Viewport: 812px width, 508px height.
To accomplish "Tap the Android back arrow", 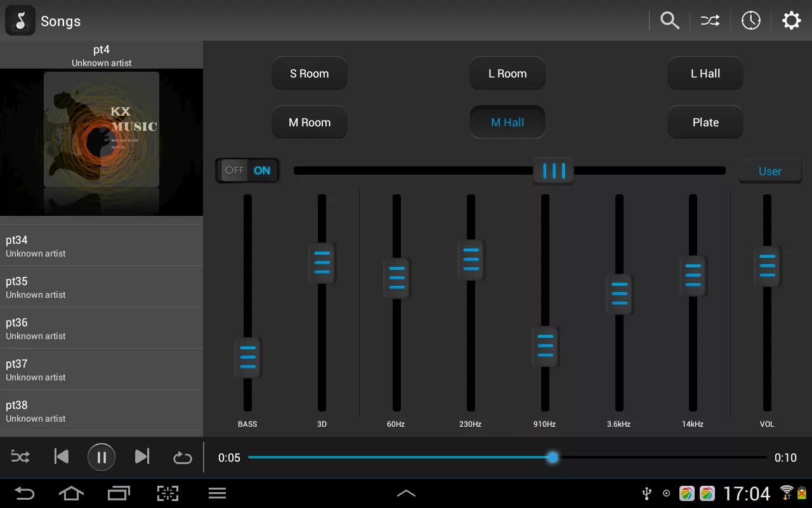I will click(x=25, y=493).
